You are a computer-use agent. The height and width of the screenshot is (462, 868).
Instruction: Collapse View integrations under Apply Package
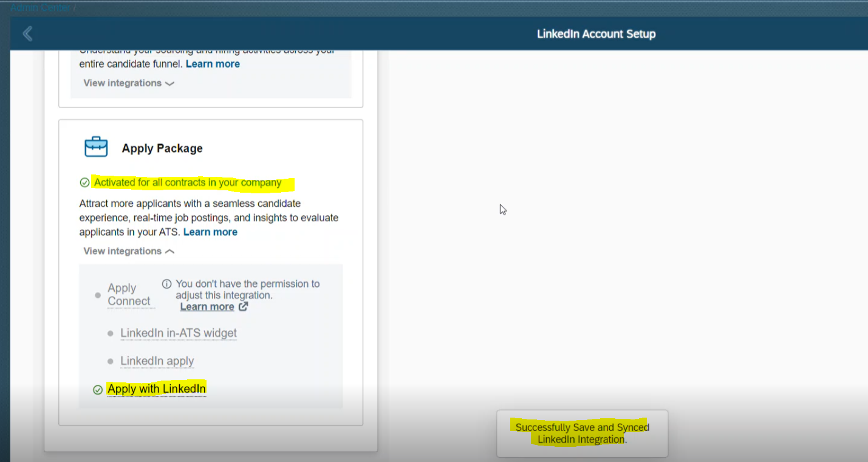pos(129,251)
